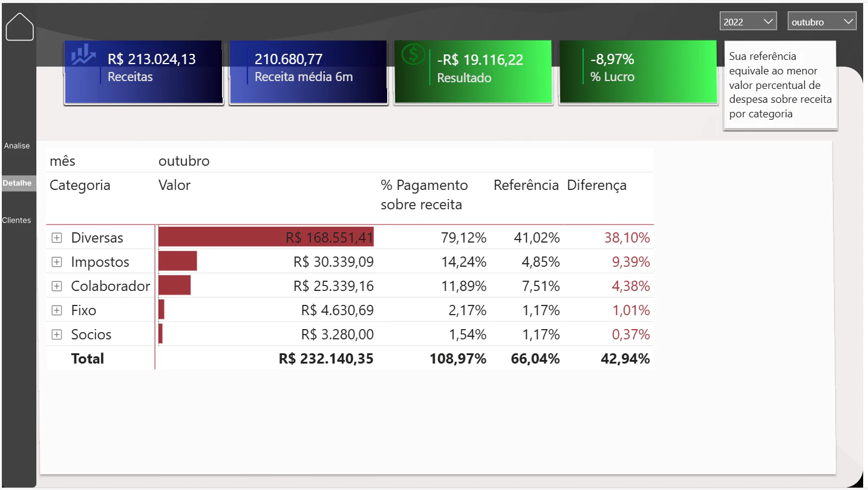Viewport: 868px width, 490px height.
Task: Click the 79,12% payment percentage cell
Action: pyautogui.click(x=464, y=238)
